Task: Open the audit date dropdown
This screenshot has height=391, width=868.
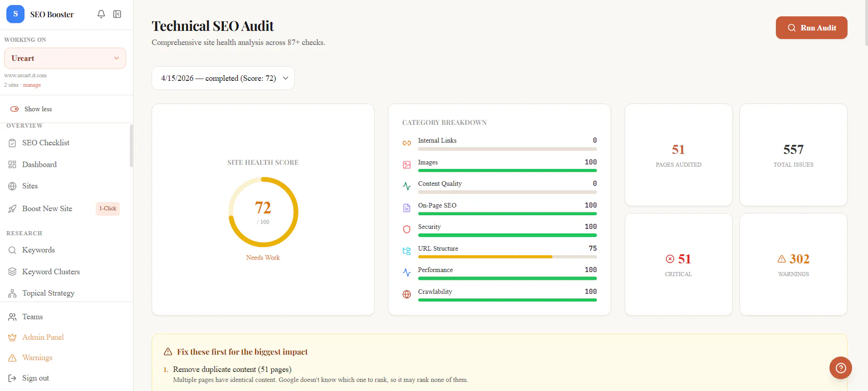Action: tap(223, 78)
